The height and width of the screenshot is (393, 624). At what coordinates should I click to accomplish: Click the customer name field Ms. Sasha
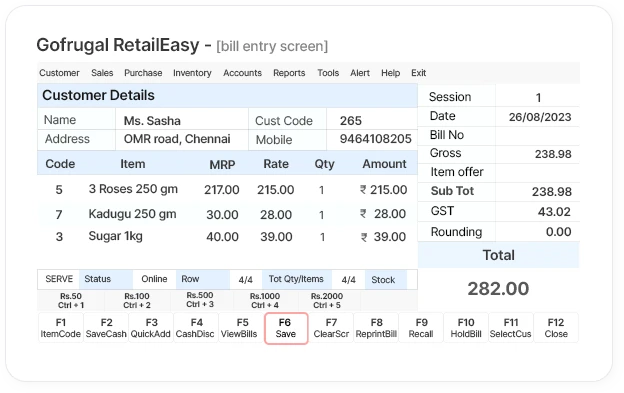point(182,120)
